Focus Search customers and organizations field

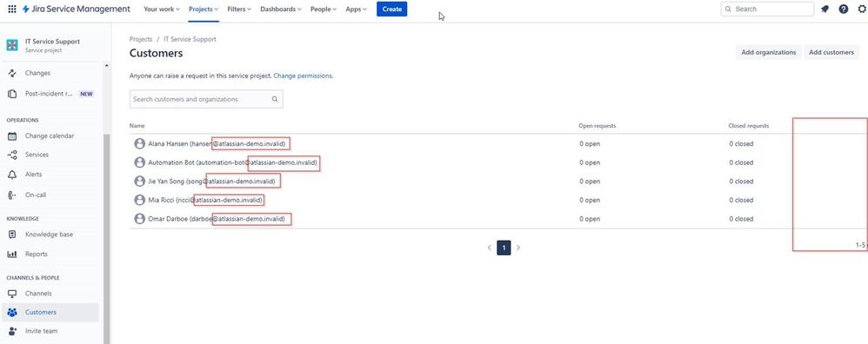(x=206, y=100)
